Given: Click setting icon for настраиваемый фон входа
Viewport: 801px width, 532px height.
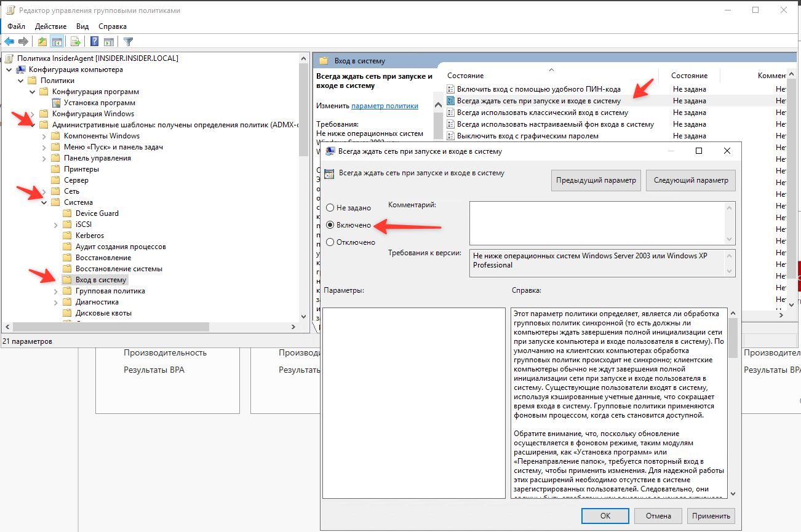Looking at the screenshot, I should [451, 124].
